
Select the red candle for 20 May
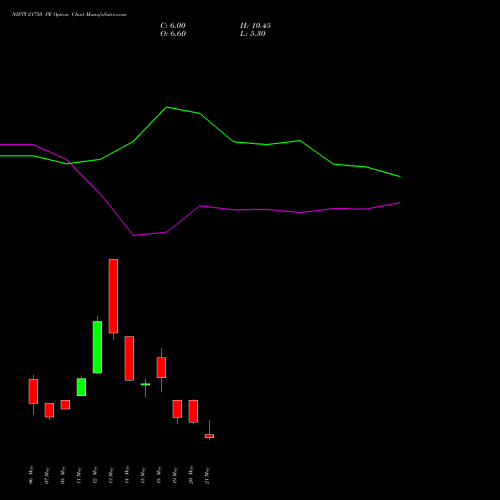[x=193, y=411]
